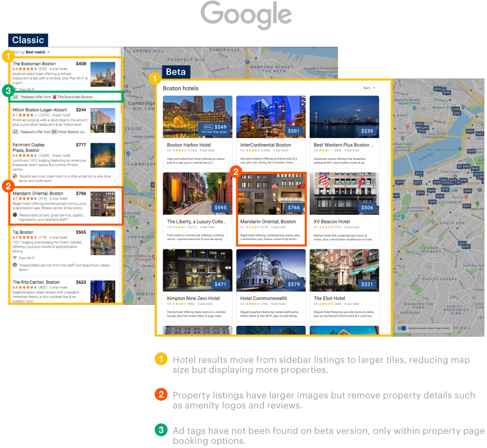Viewport: 487px width, 448px height.
Task: Click the $321 price badge on The Eliot Hotel
Action: point(367,284)
